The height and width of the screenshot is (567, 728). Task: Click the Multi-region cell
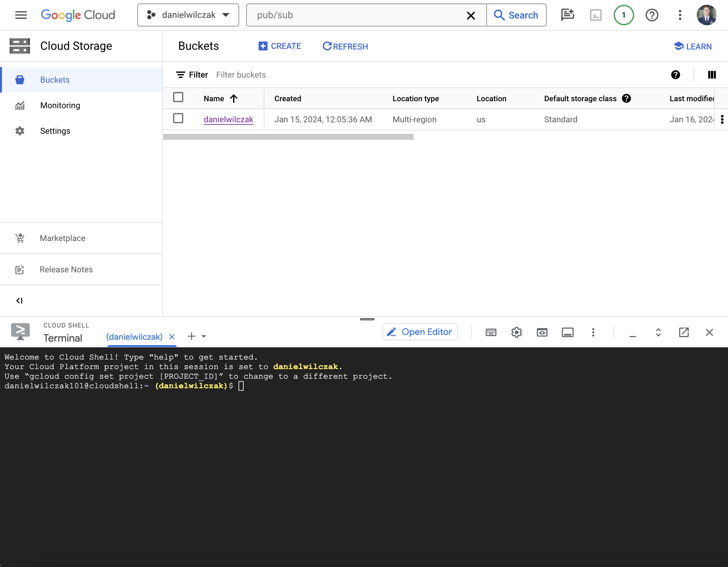click(414, 119)
